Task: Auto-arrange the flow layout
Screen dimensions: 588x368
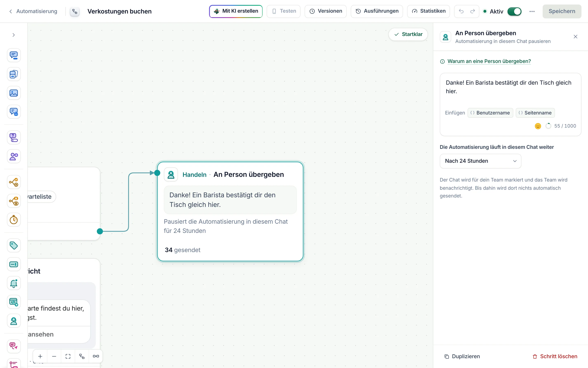Action: (x=82, y=356)
